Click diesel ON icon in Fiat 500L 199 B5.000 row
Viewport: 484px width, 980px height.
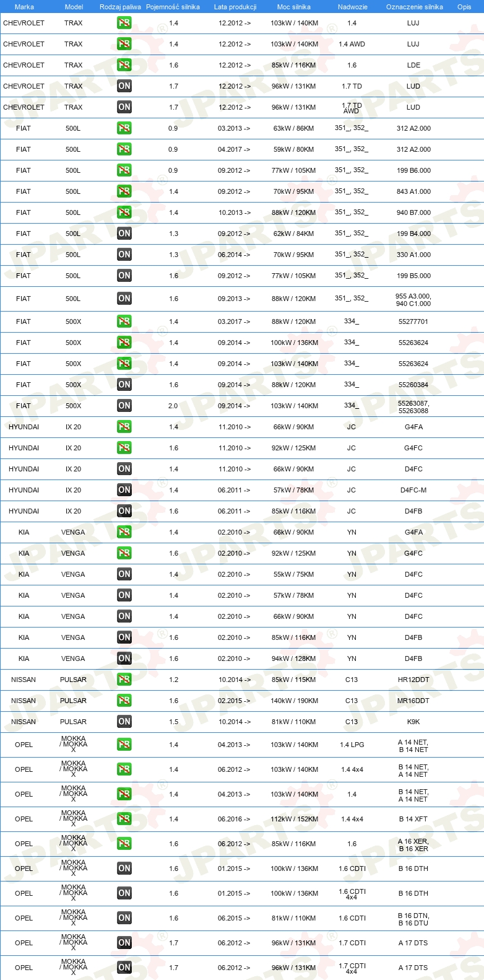(x=124, y=276)
